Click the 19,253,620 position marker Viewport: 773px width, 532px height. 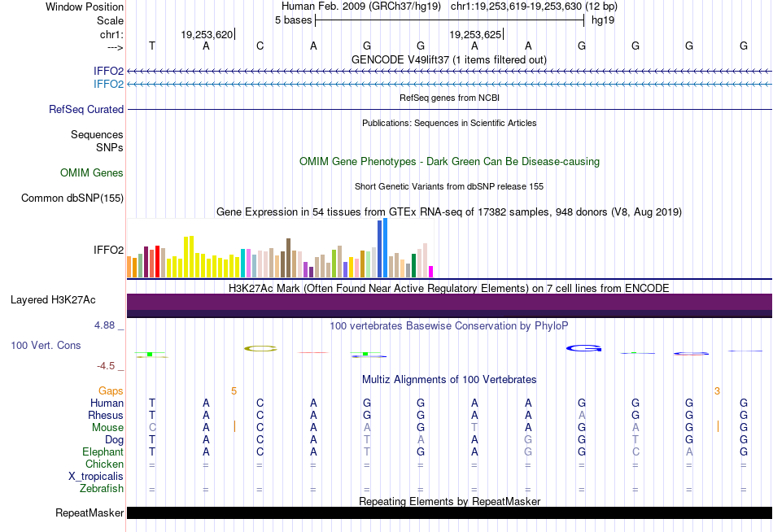coord(207,34)
